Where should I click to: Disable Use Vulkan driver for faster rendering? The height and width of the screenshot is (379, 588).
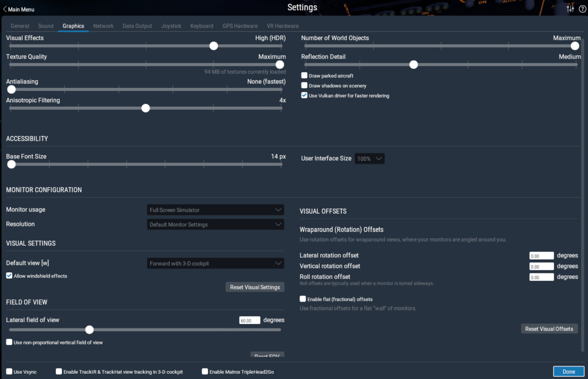[x=304, y=95]
